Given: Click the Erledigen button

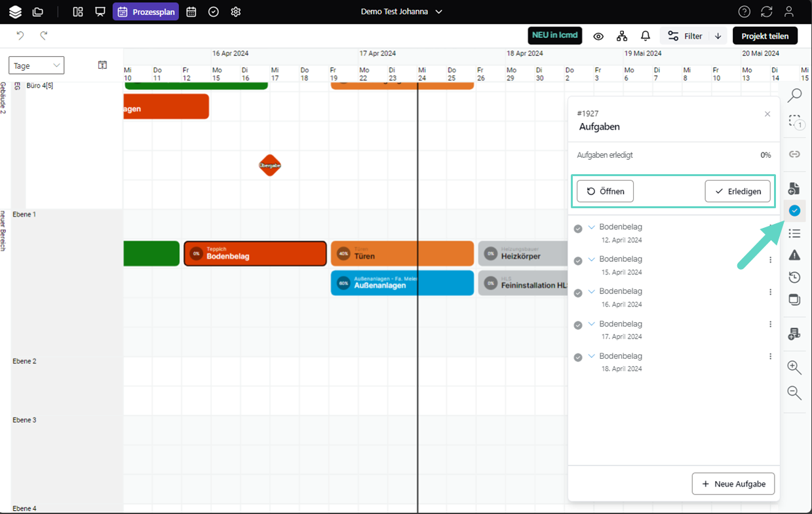Looking at the screenshot, I should 737,191.
